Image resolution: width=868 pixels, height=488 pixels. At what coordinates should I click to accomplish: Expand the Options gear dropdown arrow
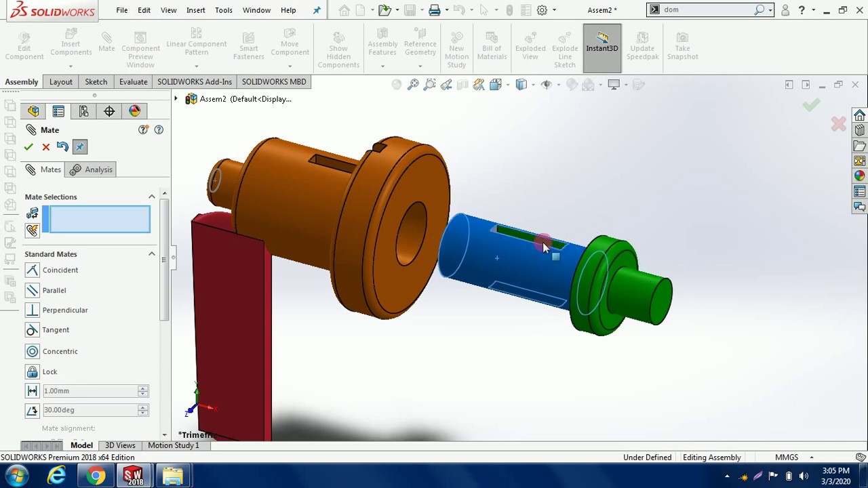[x=554, y=10]
